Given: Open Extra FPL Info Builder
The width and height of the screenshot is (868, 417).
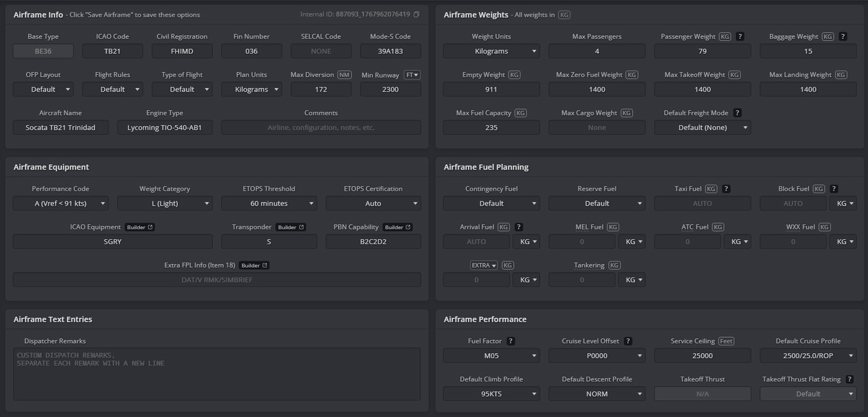Looking at the screenshot, I should [x=254, y=266].
